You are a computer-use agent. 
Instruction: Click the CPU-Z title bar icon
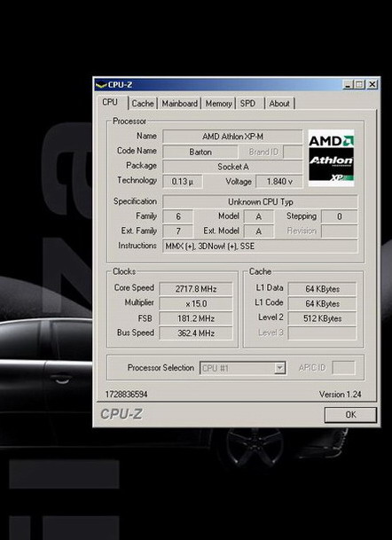(101, 85)
